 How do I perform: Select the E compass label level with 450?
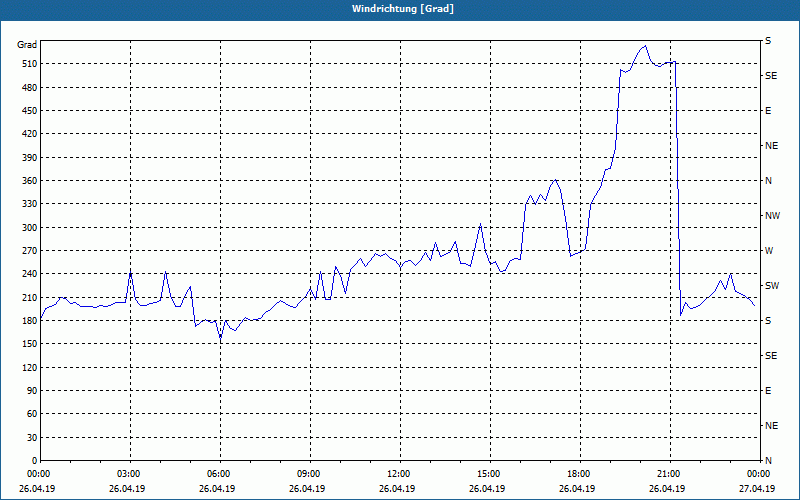pos(768,111)
